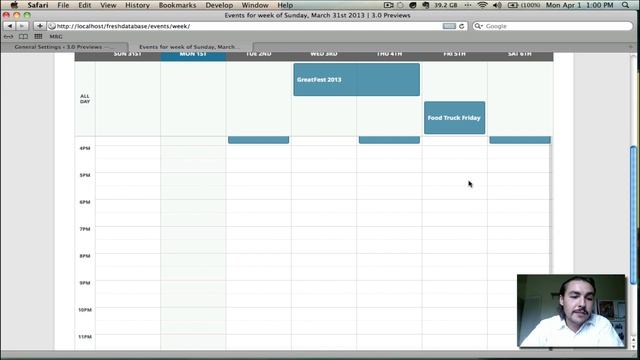Screen dimensions: 640x360
Task: Click the 7PM time label
Action: [85, 229]
